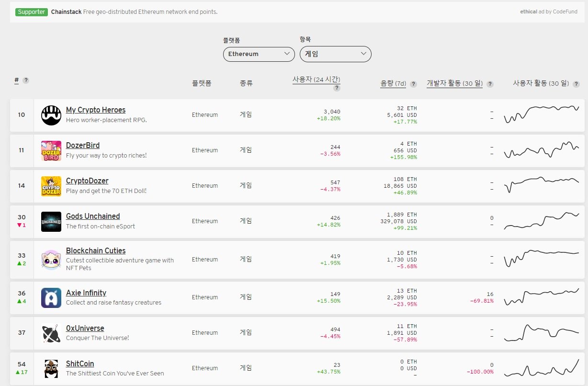Image resolution: width=588 pixels, height=386 pixels.
Task: Open the Gods Unchained title link
Action: [x=93, y=216]
